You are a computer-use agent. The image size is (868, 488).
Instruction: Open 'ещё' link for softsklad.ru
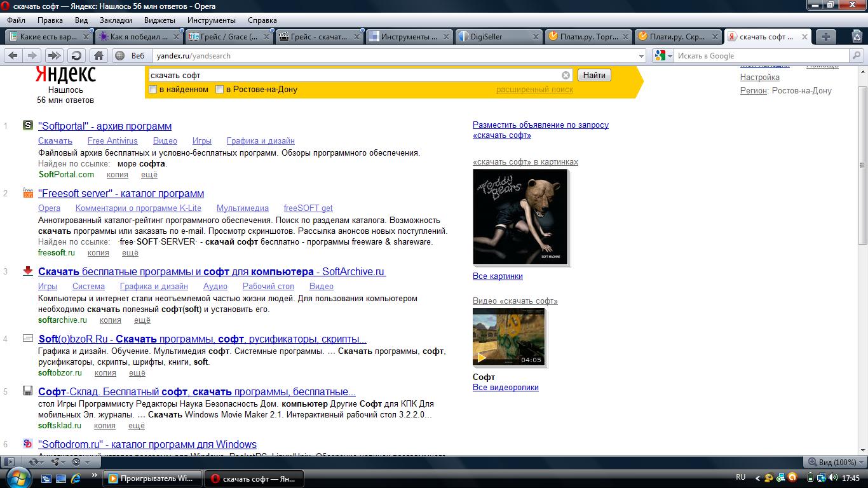[x=137, y=426]
